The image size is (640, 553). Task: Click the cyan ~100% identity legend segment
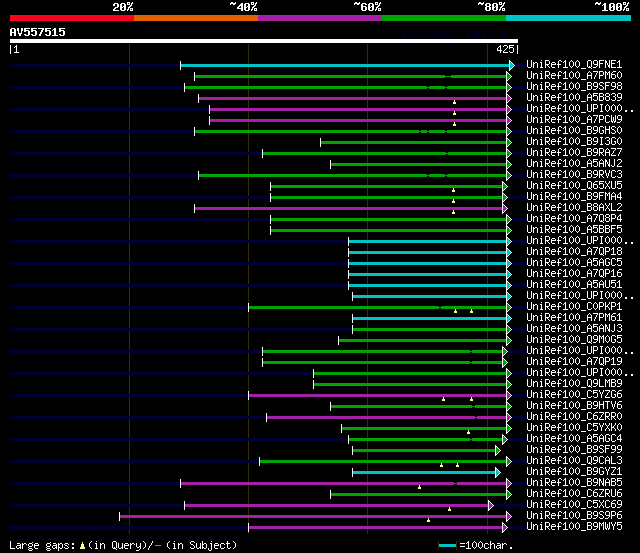point(568,18)
